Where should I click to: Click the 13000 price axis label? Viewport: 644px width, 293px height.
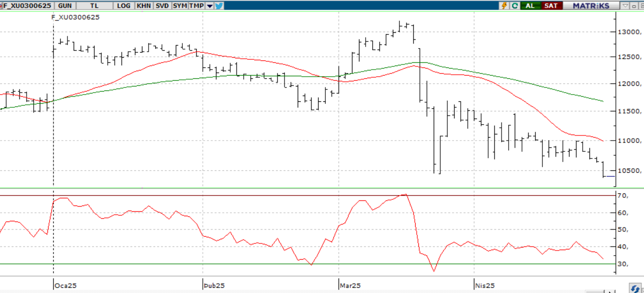pyautogui.click(x=630, y=32)
